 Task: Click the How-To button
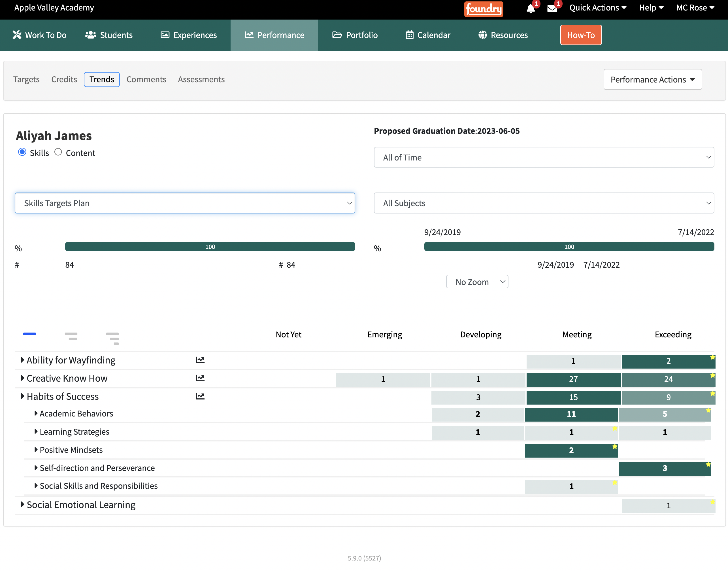click(581, 35)
